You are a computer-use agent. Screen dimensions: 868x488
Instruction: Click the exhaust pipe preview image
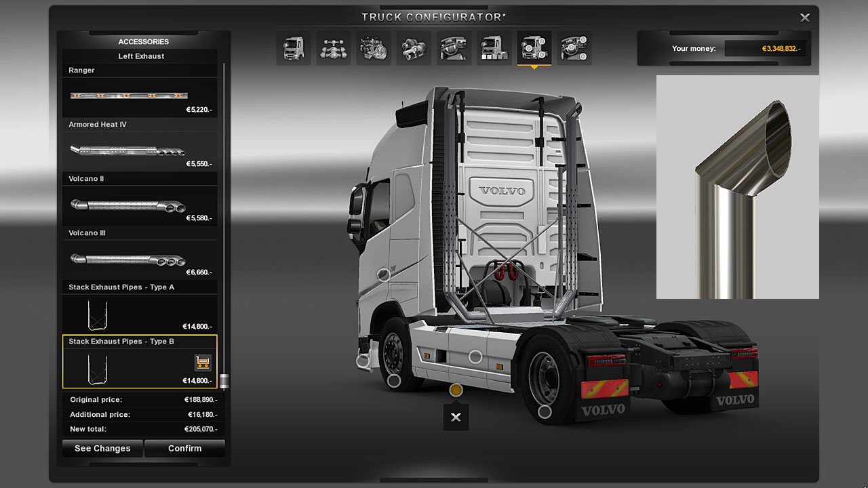click(x=738, y=187)
